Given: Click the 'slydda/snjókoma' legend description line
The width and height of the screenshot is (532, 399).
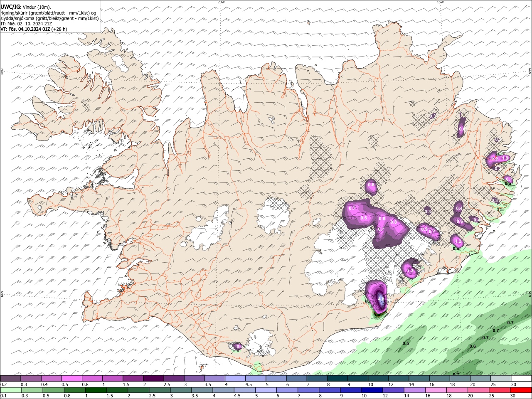Looking at the screenshot, I should tap(49, 18).
